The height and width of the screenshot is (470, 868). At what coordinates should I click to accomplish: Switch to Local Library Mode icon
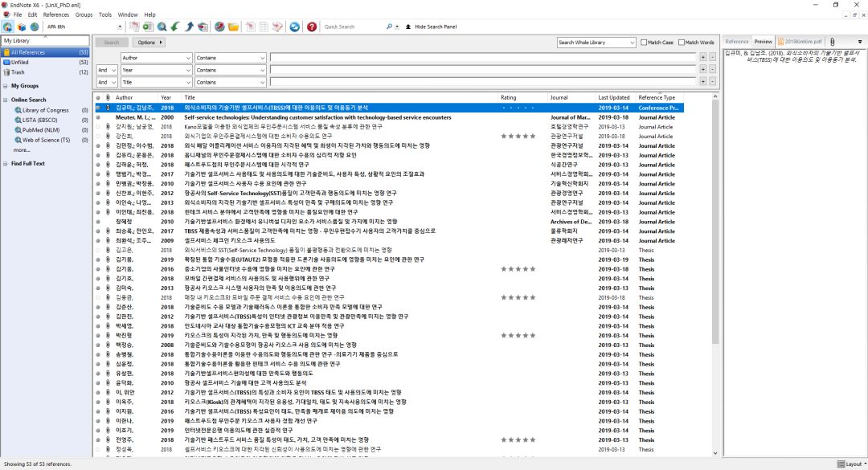point(20,27)
